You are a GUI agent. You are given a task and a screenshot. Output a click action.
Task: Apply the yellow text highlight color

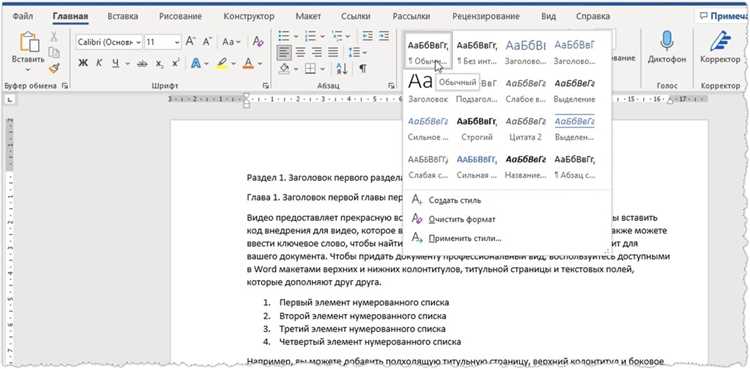(221, 63)
